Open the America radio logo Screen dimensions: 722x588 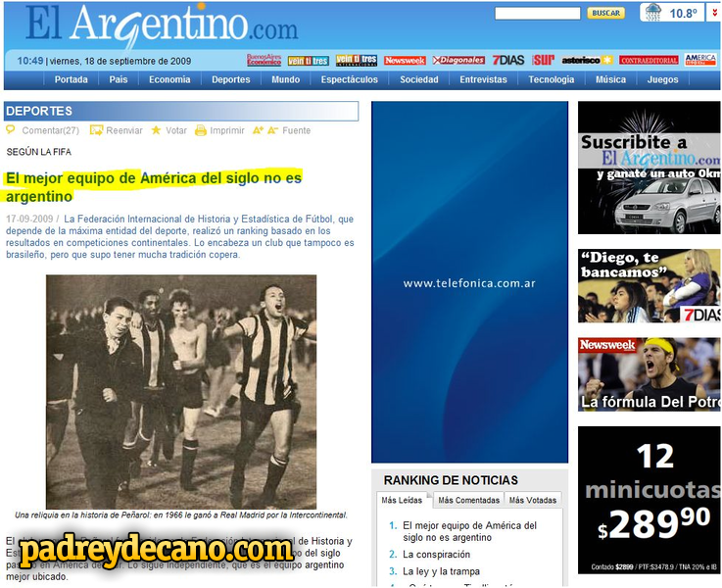pyautogui.click(x=700, y=60)
